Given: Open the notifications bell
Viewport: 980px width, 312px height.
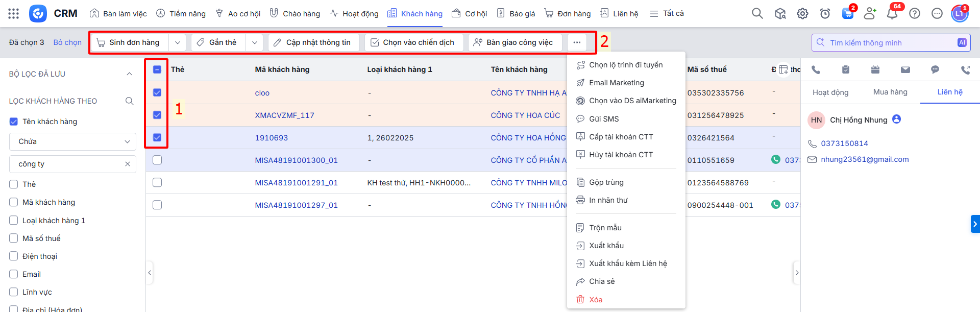Looking at the screenshot, I should 892,14.
